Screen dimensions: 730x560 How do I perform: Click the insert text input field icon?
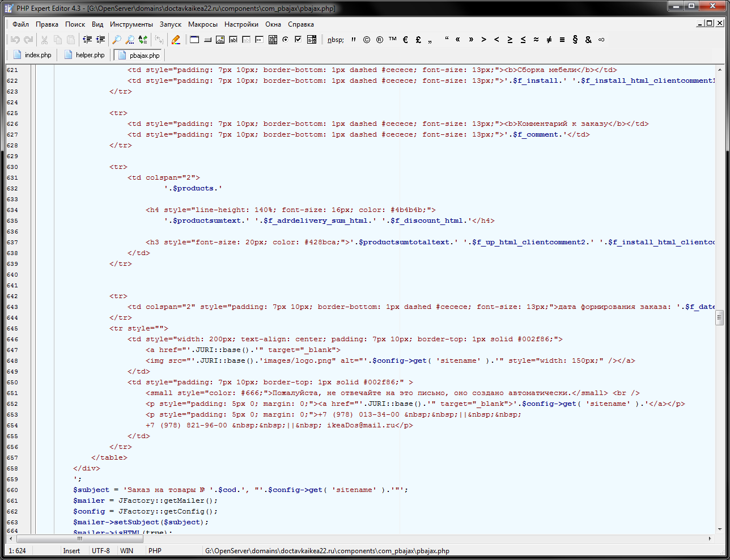click(x=233, y=40)
